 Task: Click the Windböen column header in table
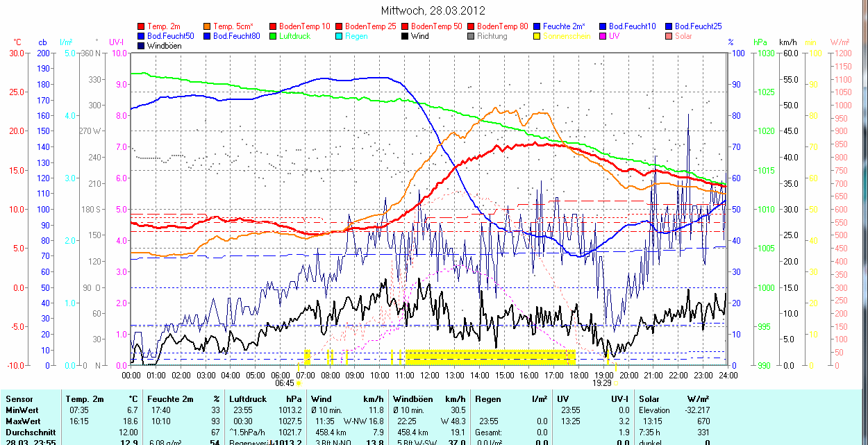click(411, 399)
